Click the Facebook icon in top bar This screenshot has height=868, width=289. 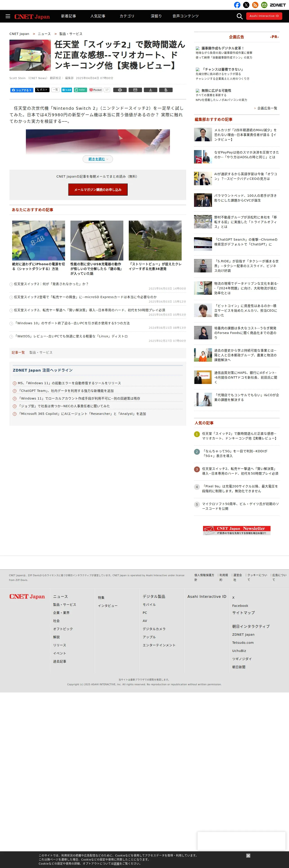coord(237,5)
